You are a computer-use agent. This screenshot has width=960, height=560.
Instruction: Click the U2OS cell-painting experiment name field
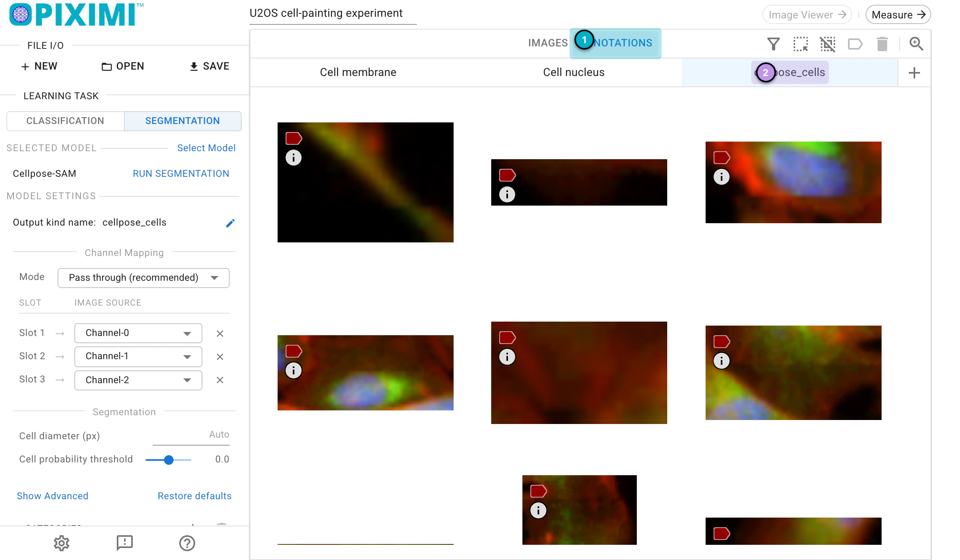333,13
